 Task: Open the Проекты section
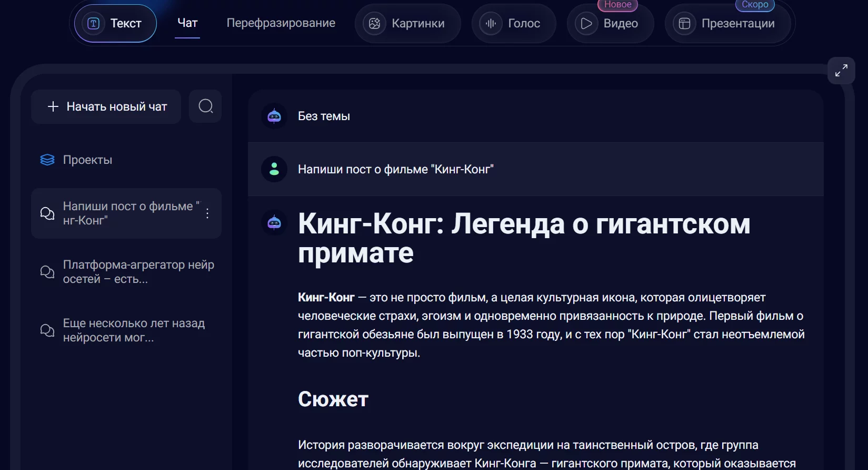(87, 160)
